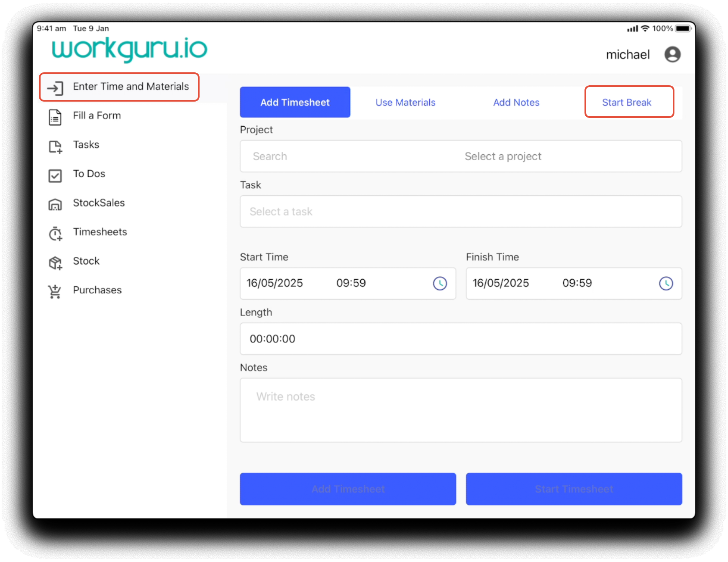Screen dimensions: 728x562
Task: Switch to the Add Timesheet tab
Action: pos(295,102)
